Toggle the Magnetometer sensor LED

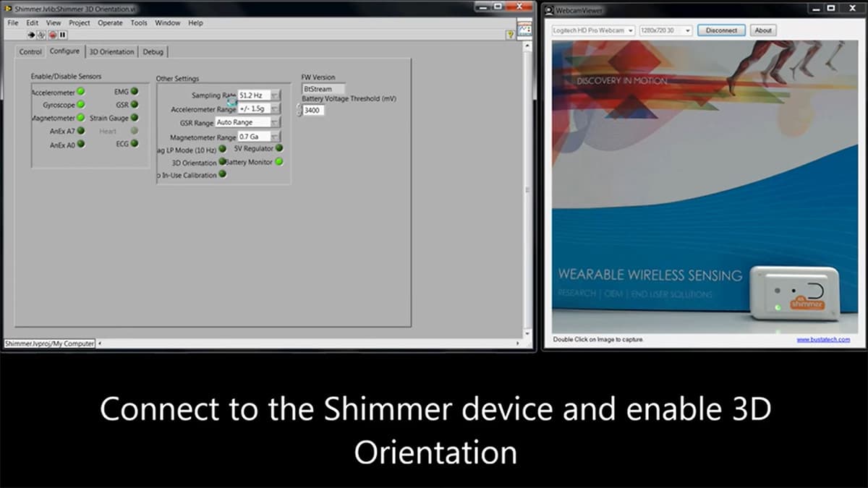point(81,118)
